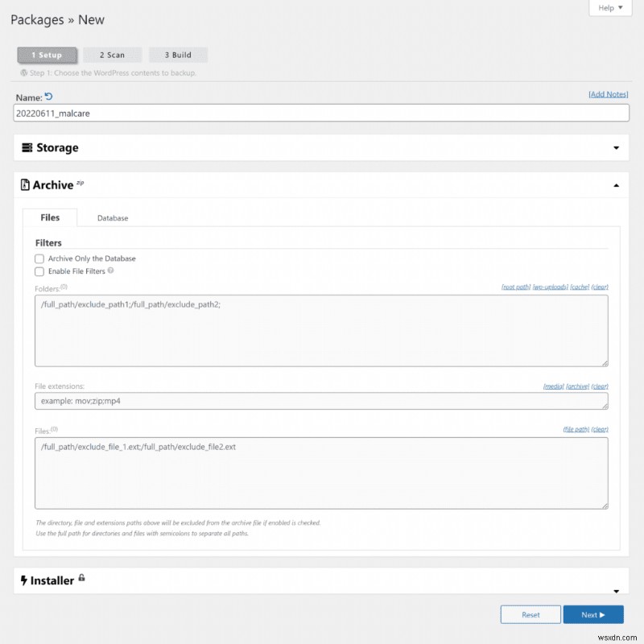Image resolution: width=644 pixels, height=644 pixels.
Task: Click the resize grip on File extensions field
Action: [605, 407]
